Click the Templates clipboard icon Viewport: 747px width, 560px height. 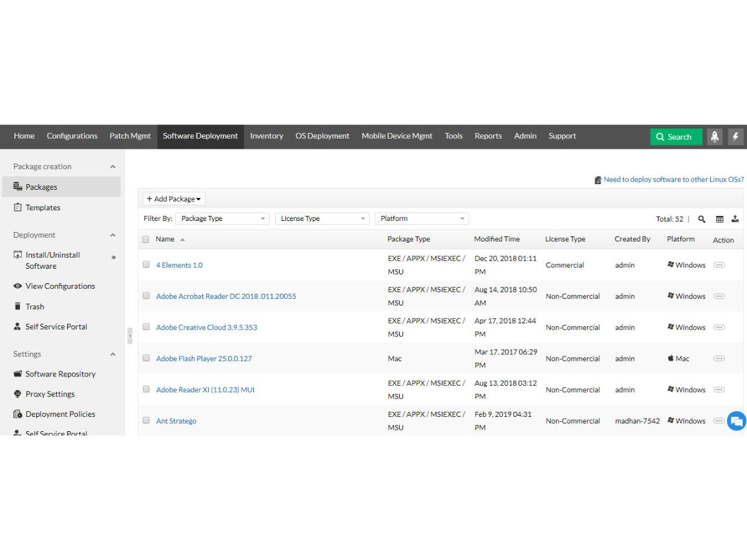pyautogui.click(x=17, y=207)
